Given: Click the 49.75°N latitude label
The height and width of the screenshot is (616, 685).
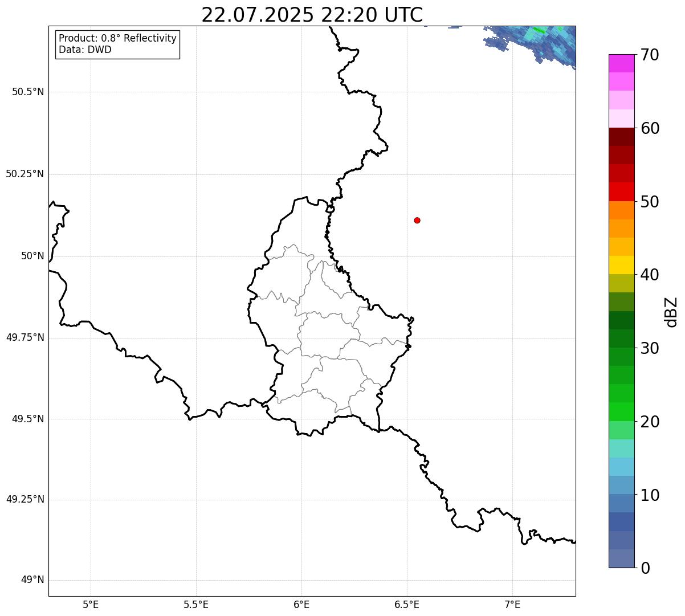Looking at the screenshot, I should pyautogui.click(x=25, y=337).
